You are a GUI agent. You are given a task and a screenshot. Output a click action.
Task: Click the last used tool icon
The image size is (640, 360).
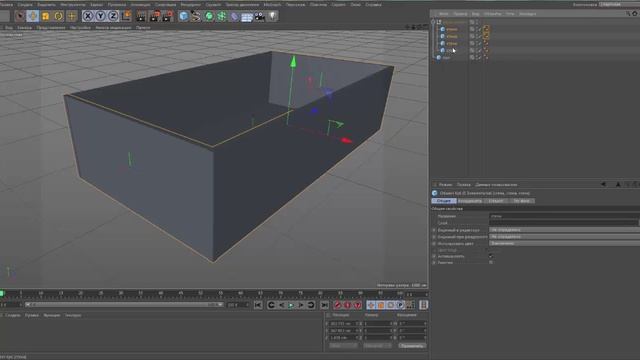pyautogui.click(x=71, y=16)
